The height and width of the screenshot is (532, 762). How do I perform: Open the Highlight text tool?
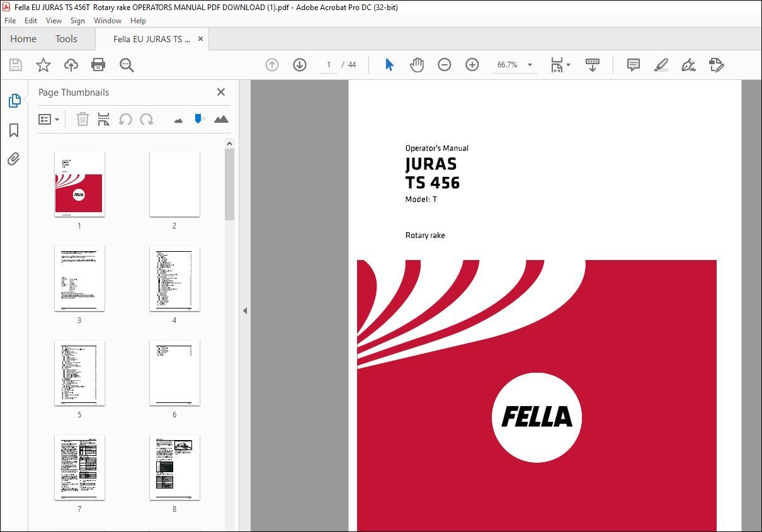[x=661, y=64]
